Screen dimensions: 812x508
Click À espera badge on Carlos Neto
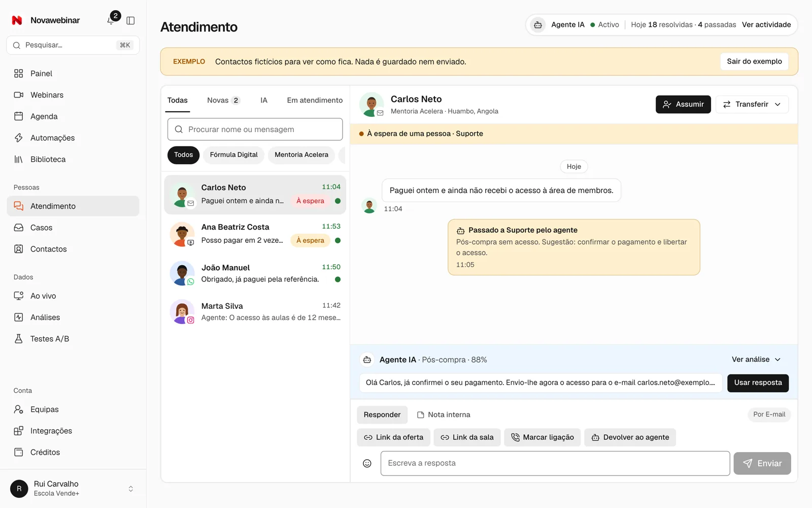point(310,201)
